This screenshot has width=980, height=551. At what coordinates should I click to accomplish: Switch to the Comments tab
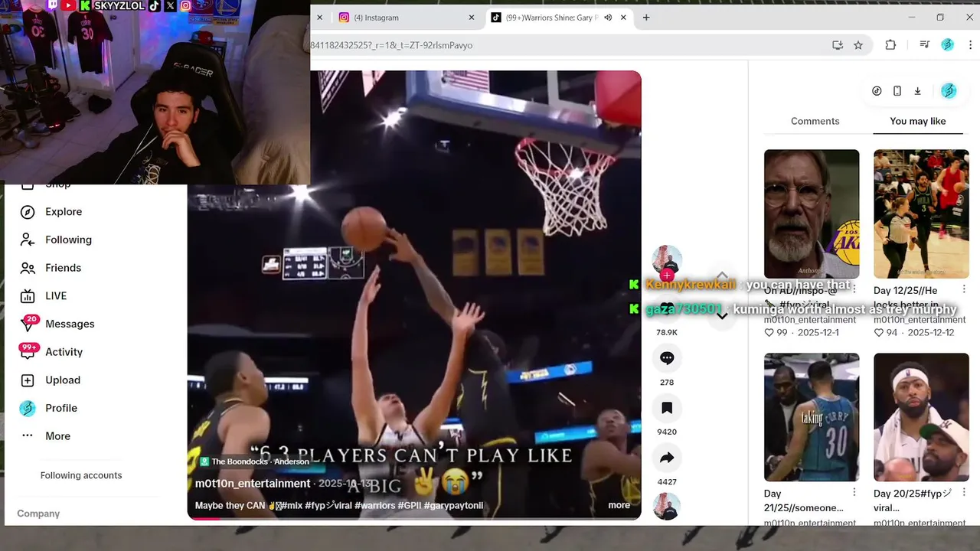pyautogui.click(x=815, y=121)
